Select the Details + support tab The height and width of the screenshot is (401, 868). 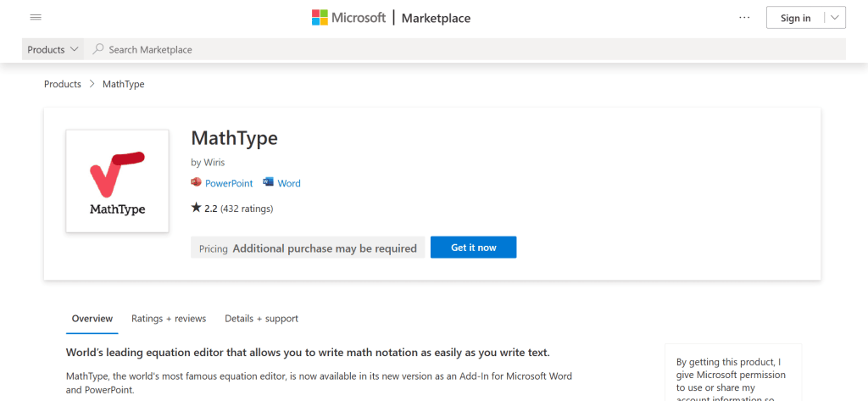point(261,319)
